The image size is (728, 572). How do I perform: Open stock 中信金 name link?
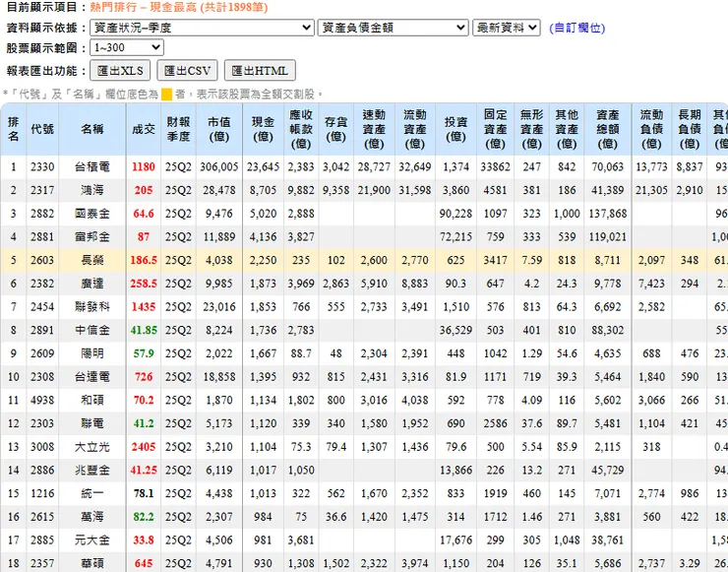coord(92,331)
